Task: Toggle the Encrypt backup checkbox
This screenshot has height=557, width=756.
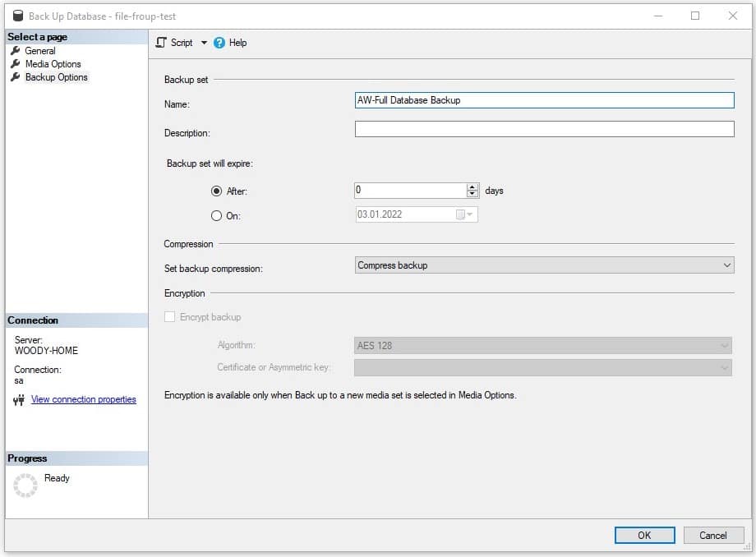Action: [168, 316]
